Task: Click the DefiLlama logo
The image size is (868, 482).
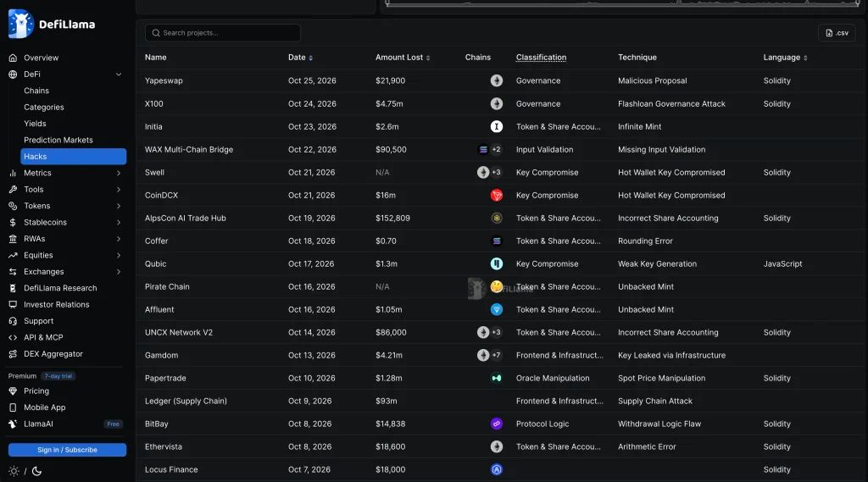Action: click(52, 24)
